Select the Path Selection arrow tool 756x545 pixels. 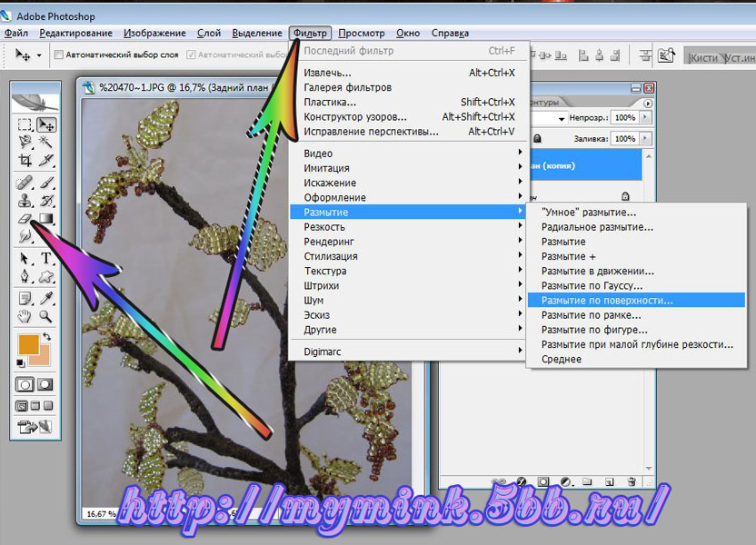coord(25,258)
